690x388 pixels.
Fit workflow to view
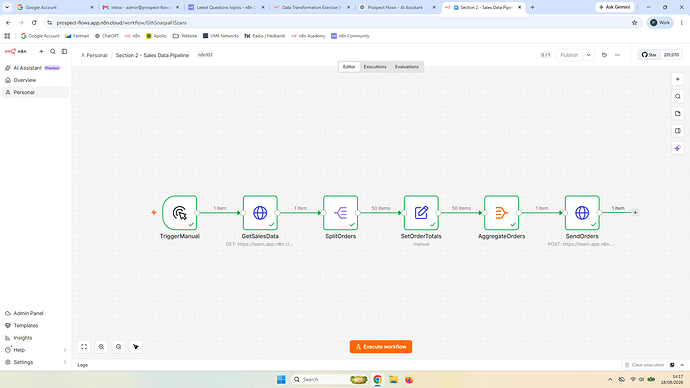tap(84, 347)
